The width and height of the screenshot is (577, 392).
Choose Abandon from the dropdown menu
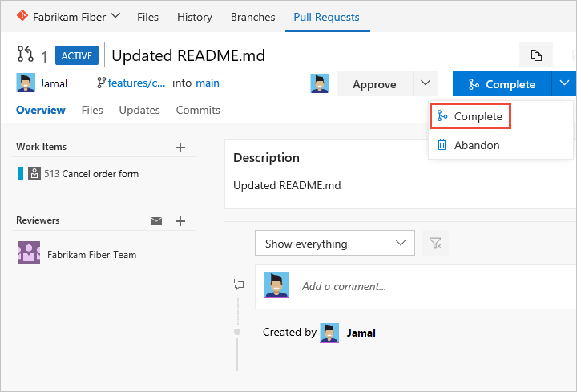pos(476,145)
